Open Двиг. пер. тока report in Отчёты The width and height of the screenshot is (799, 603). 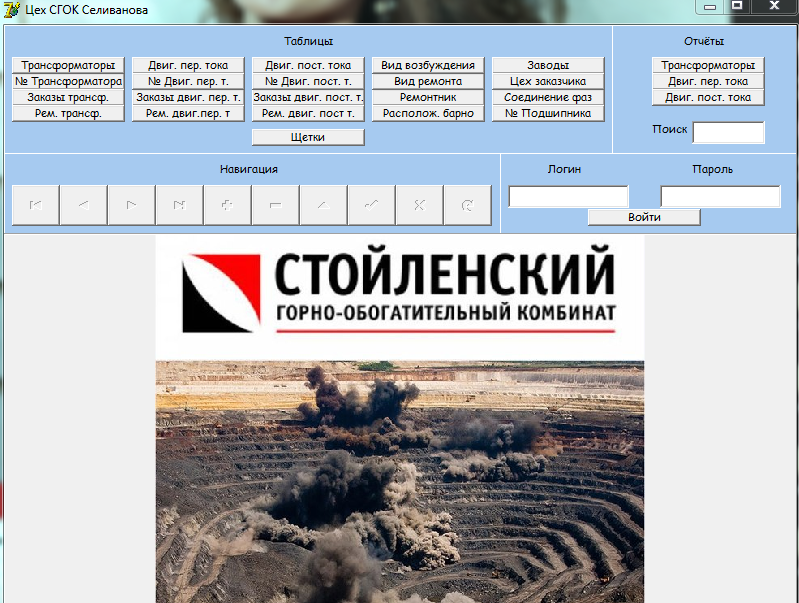coord(708,81)
